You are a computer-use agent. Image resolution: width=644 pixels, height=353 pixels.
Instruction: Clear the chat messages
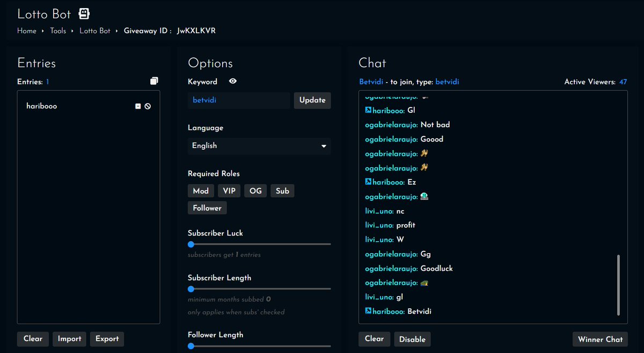coord(374,338)
